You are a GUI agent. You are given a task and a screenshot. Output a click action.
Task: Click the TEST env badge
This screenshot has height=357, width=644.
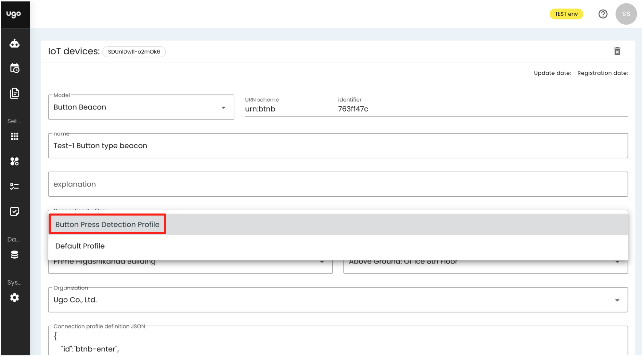point(566,14)
